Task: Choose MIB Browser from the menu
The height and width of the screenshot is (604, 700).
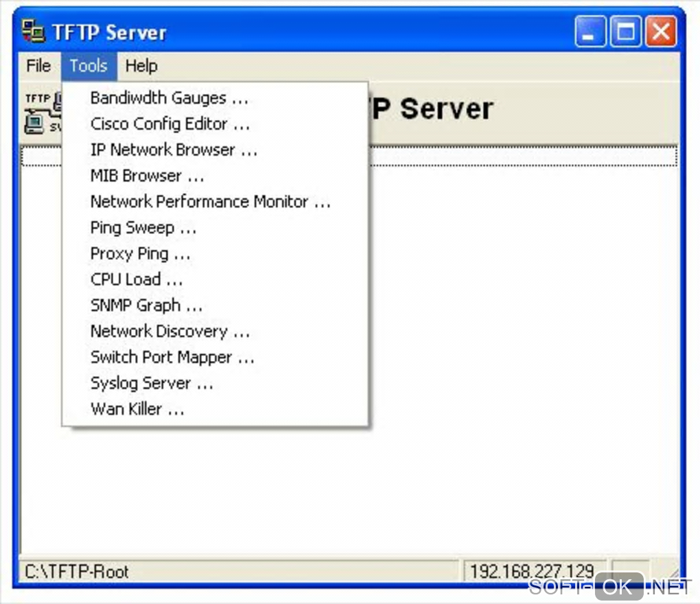Action: point(215,176)
